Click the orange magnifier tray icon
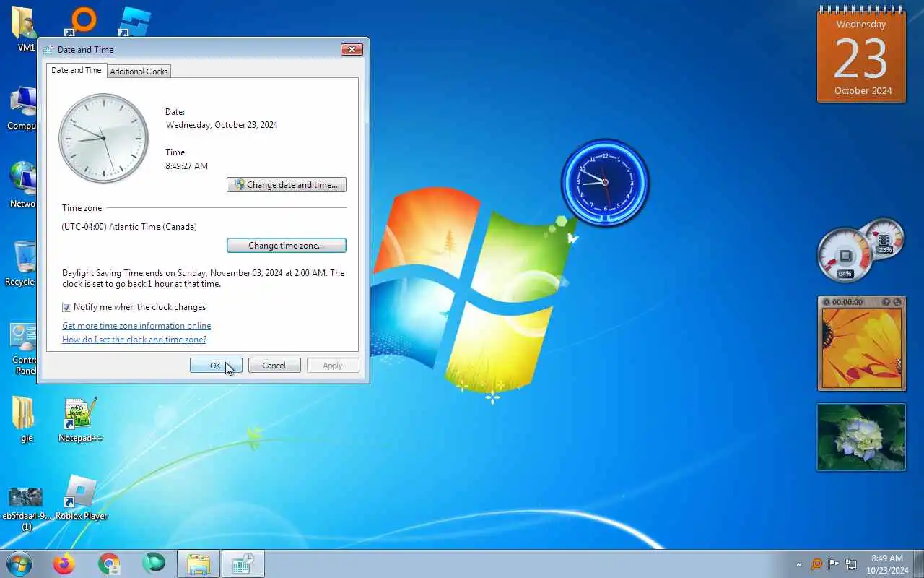924x578 pixels. coord(816,564)
